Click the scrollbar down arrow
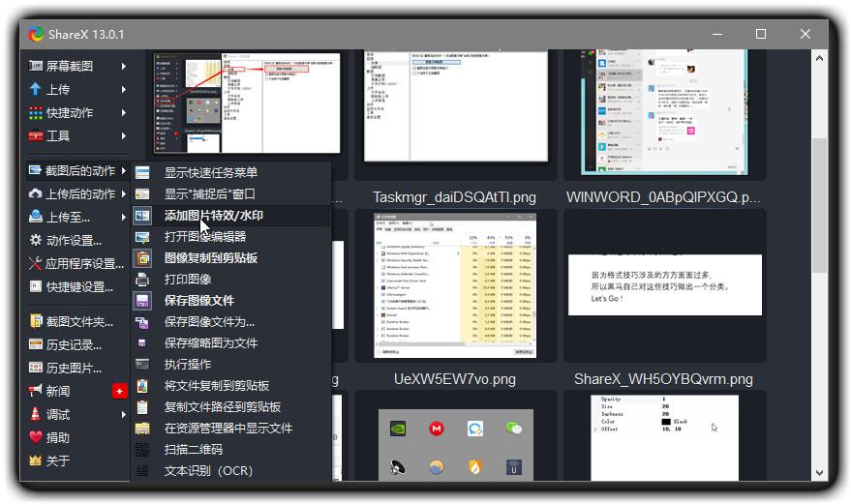The width and height of the screenshot is (851, 504). (819, 472)
